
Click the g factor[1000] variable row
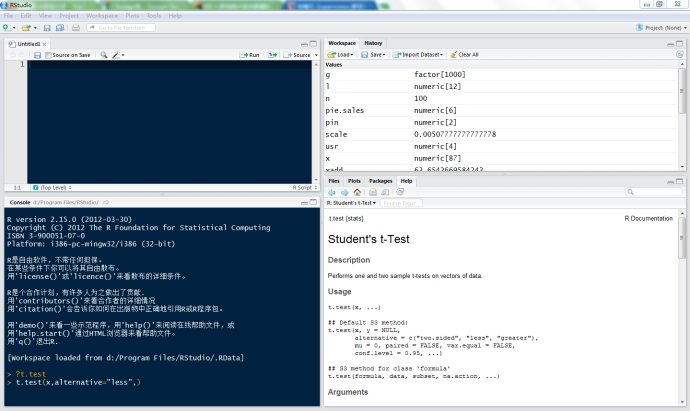click(501, 74)
